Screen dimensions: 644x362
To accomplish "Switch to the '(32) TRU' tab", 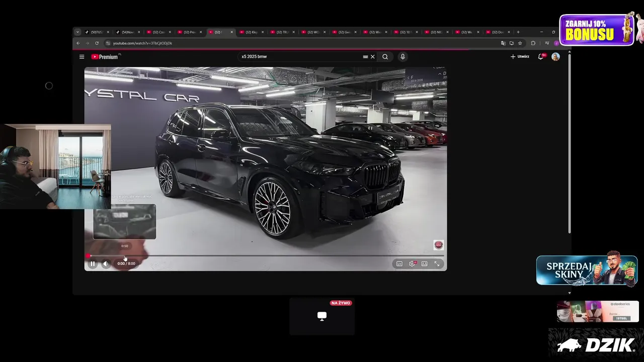I will tap(282, 32).
